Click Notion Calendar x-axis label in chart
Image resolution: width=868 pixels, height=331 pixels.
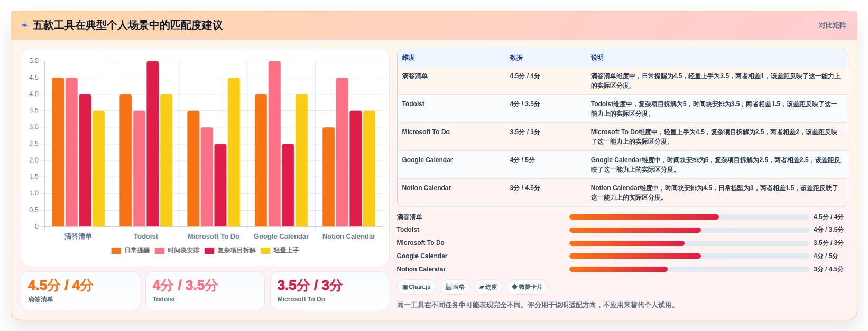(x=349, y=237)
